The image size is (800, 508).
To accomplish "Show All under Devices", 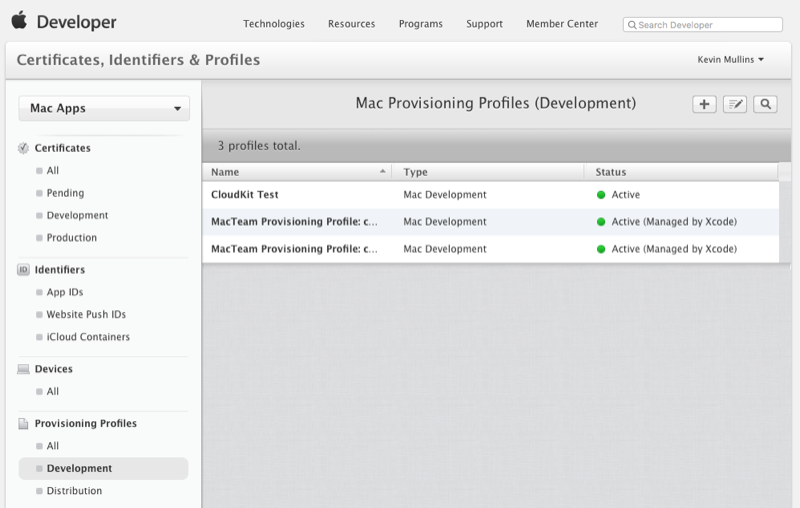I will click(x=53, y=392).
